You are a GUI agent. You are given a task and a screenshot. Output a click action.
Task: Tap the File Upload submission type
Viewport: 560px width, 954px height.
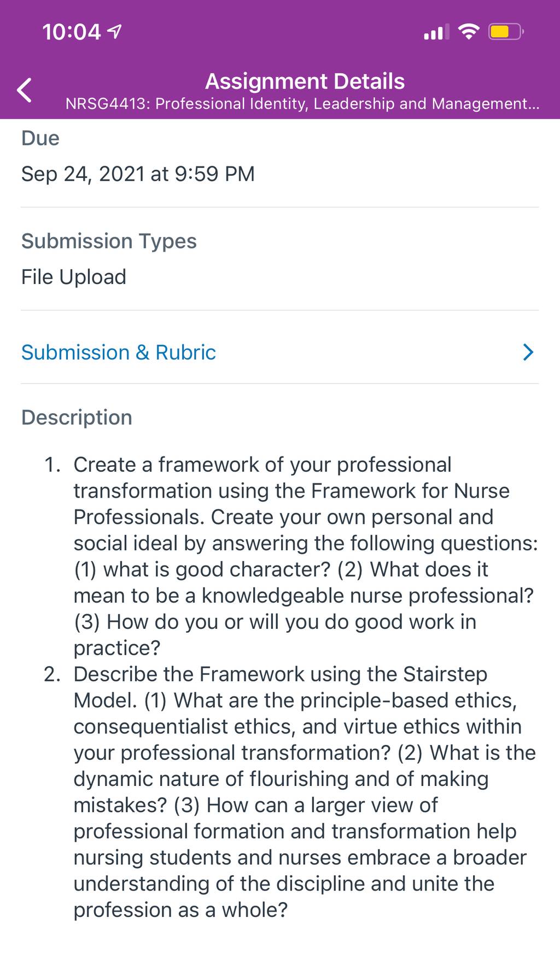74,277
